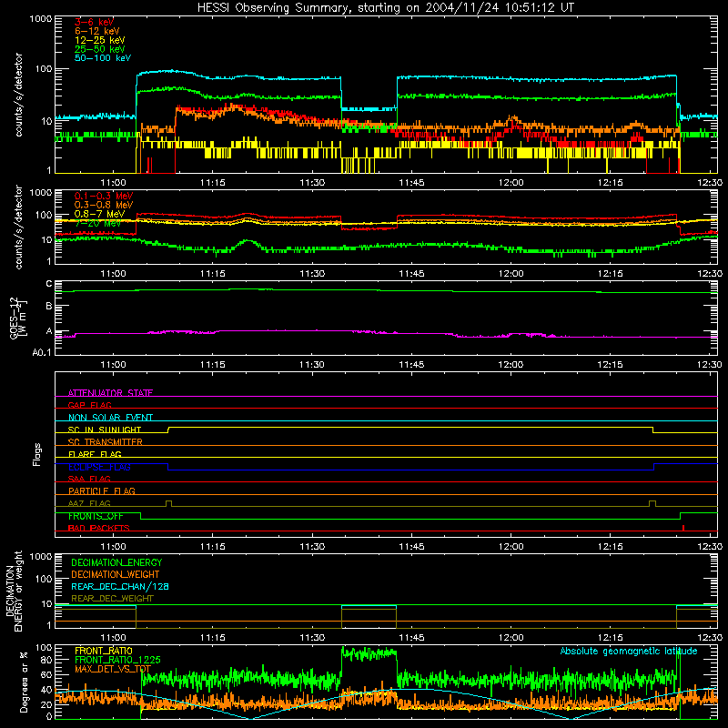Image resolution: width=728 pixels, height=728 pixels.
Task: Select the SC_TRANSMITTER flag label
Action: pos(105,442)
